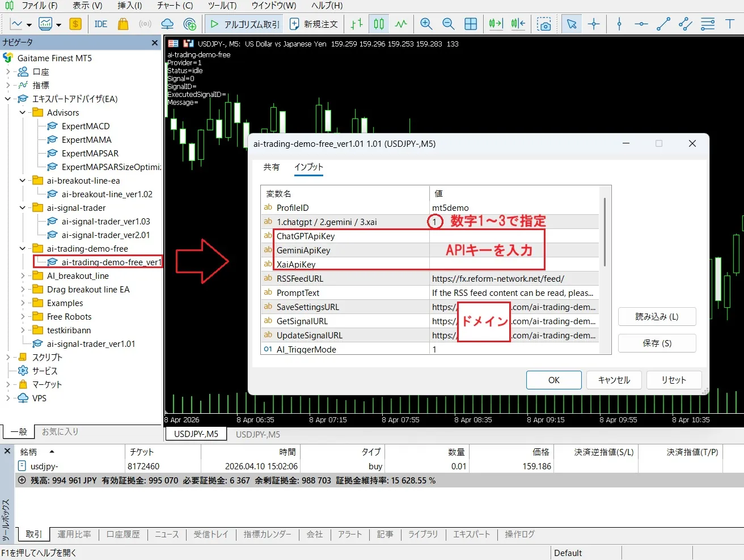Toggle chart auto scroll

coord(496,24)
